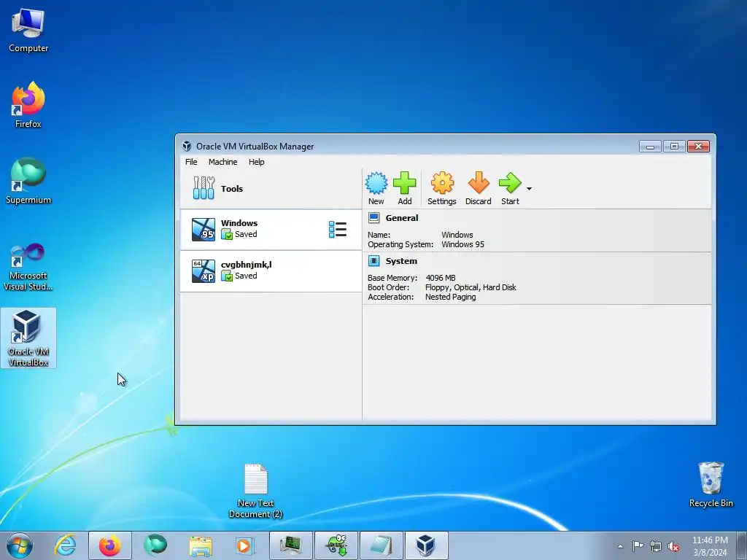Click the Saved state icon under cvgbhnjmk,l

pyautogui.click(x=227, y=276)
